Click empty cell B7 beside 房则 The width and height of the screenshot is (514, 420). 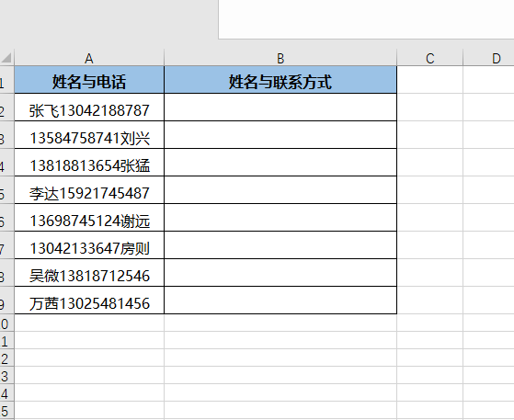280,245
